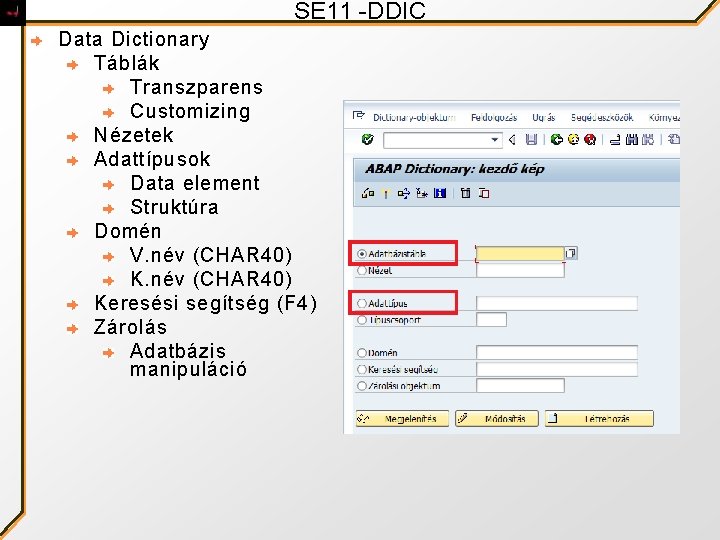Click the 'Zárolás' bullet text
The width and height of the screenshot is (720, 540).
[130, 327]
